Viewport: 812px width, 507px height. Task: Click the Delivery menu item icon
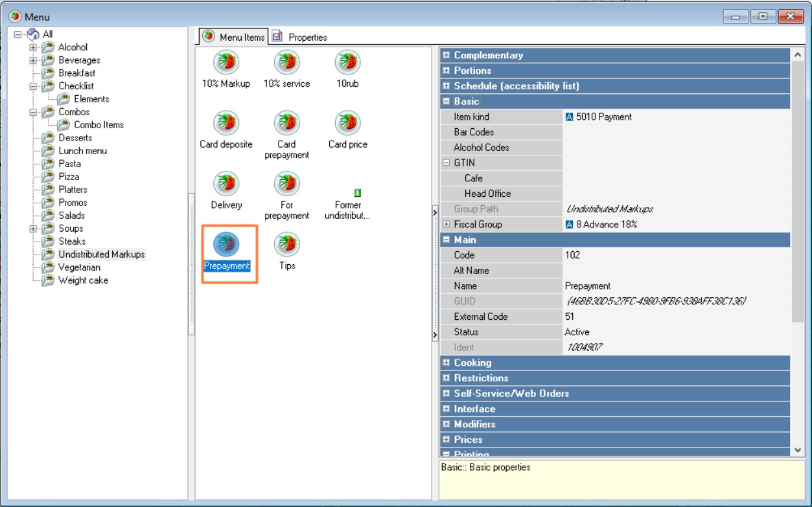pyautogui.click(x=226, y=184)
